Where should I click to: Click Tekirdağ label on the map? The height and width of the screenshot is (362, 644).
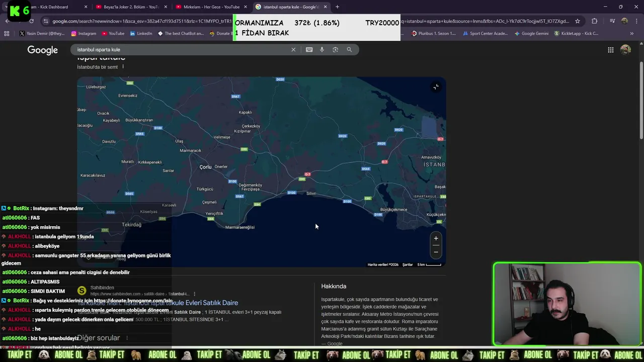pos(132,225)
